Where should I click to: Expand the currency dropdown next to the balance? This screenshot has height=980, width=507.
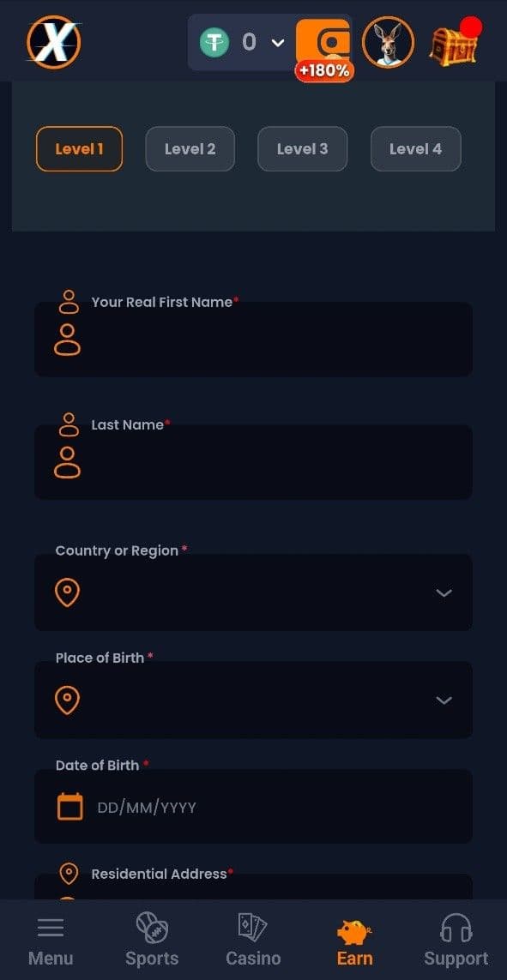(x=276, y=40)
